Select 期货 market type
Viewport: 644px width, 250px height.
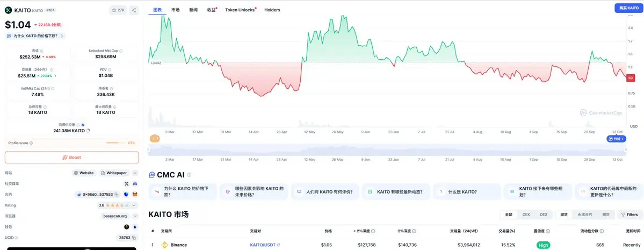(606, 215)
